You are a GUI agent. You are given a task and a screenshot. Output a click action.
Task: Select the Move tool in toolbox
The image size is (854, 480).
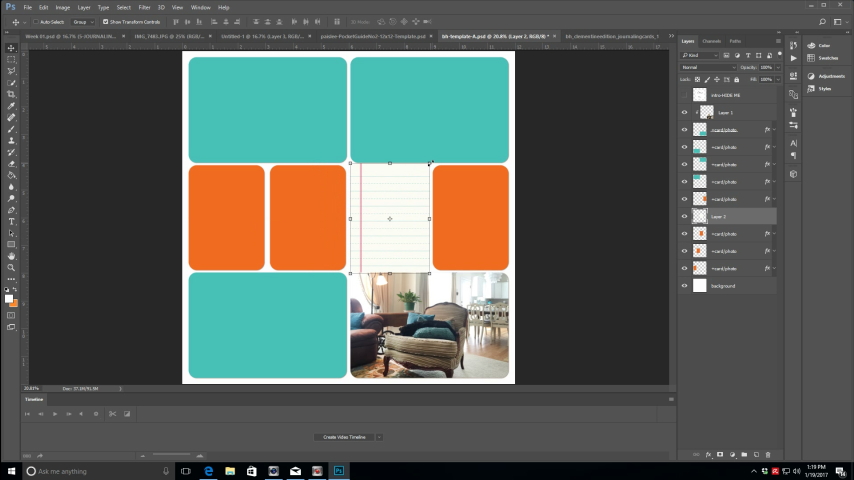point(11,48)
